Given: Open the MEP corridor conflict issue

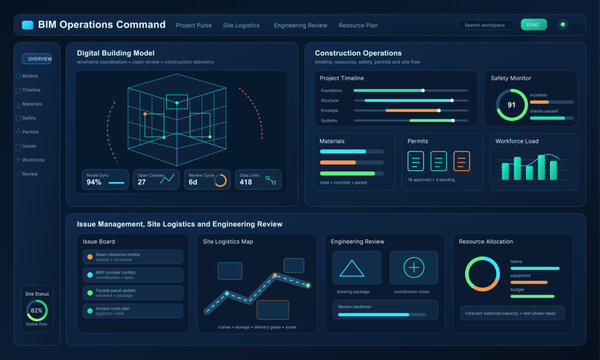Looking at the screenshot, I should [133, 275].
